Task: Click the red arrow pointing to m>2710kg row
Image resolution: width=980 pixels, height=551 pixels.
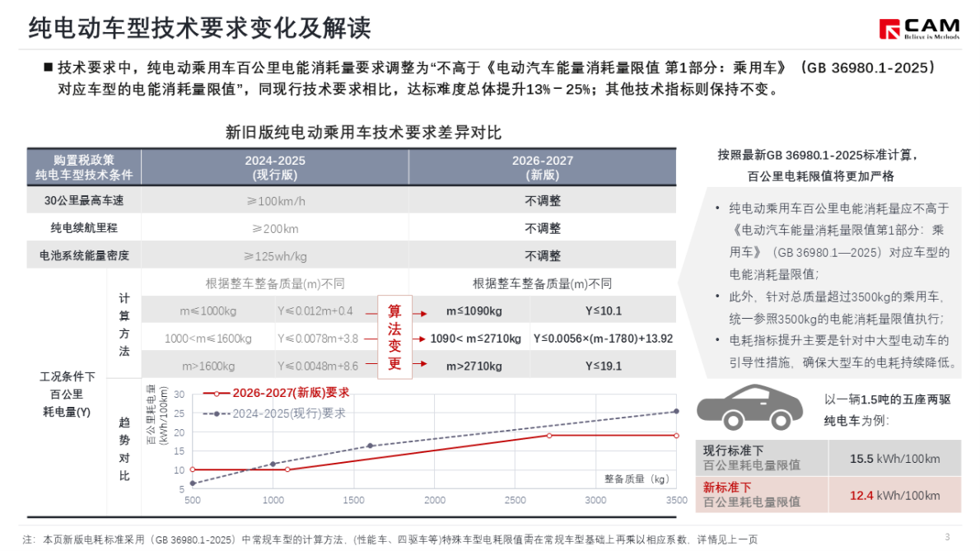Action: click(421, 362)
